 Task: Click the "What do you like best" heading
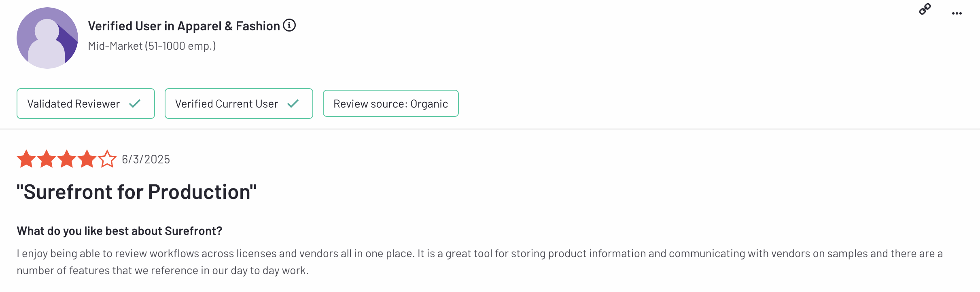(x=119, y=231)
